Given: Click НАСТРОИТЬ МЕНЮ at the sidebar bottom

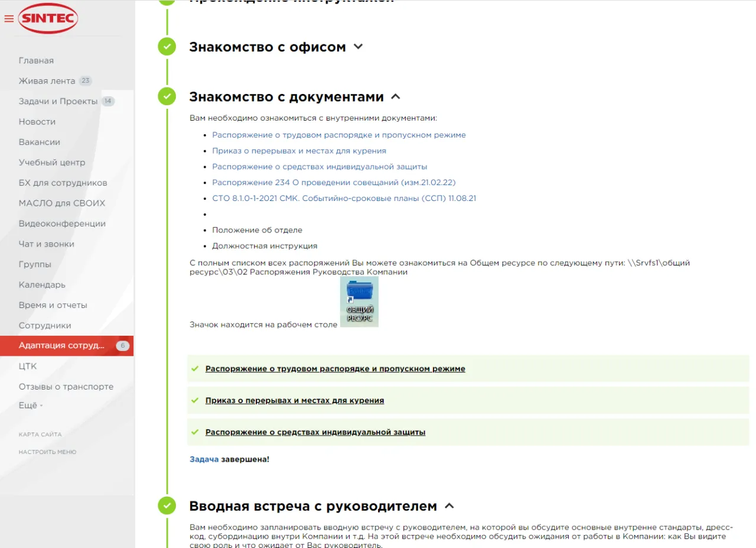Looking at the screenshot, I should (47, 452).
